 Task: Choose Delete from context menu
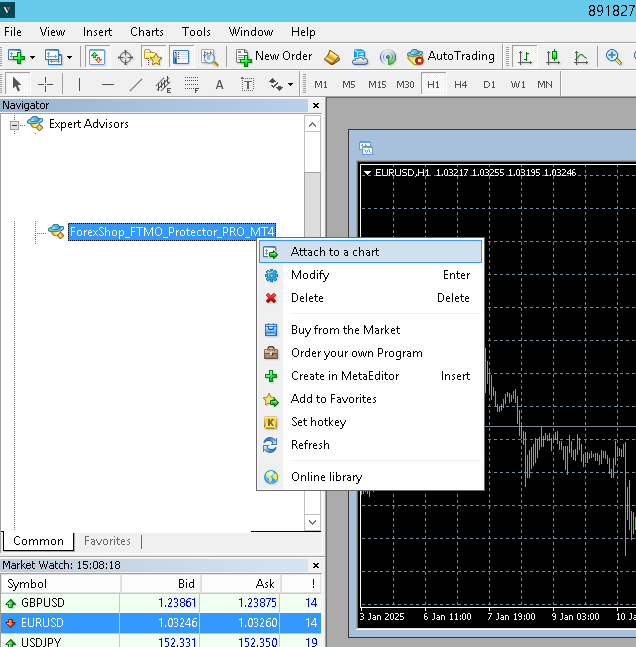(x=370, y=298)
